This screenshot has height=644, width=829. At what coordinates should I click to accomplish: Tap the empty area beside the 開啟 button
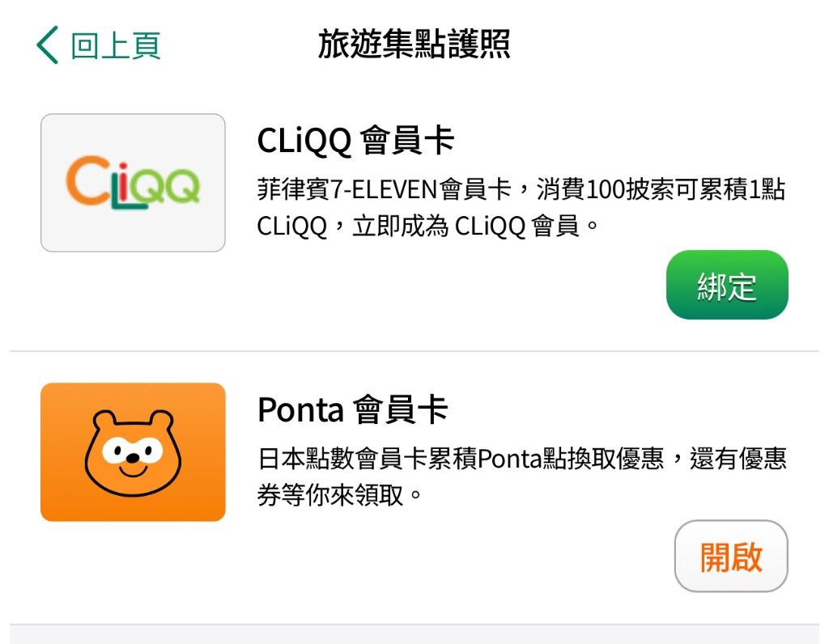coord(460,557)
